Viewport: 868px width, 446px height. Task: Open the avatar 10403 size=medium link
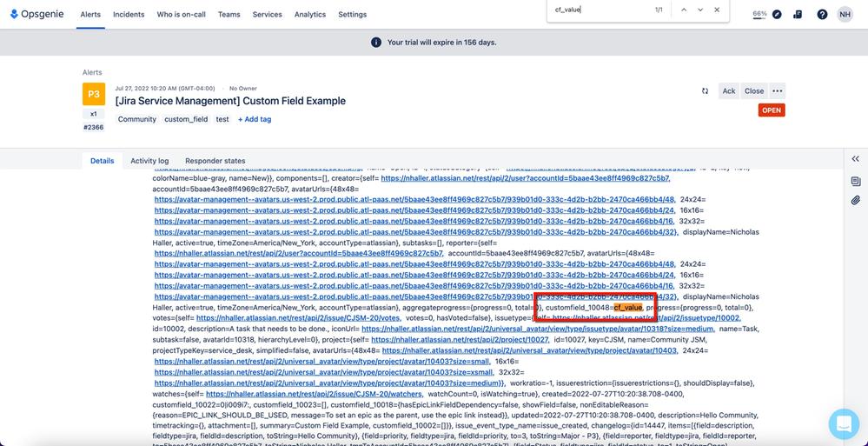click(329, 383)
